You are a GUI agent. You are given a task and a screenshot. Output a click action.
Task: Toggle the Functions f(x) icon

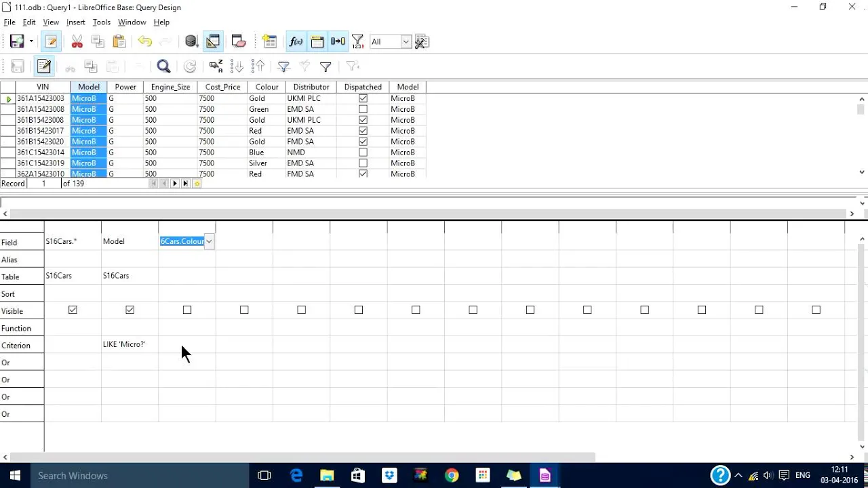[x=296, y=41]
